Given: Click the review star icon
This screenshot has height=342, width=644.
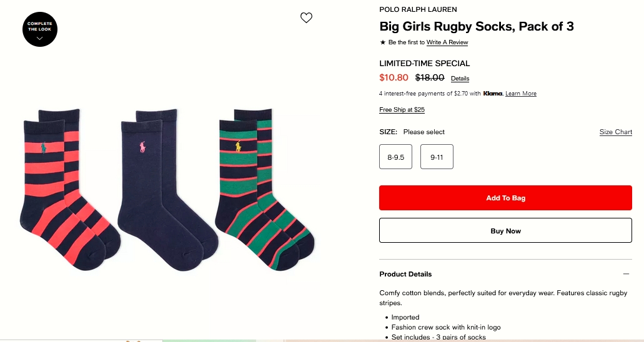Looking at the screenshot, I should point(383,42).
